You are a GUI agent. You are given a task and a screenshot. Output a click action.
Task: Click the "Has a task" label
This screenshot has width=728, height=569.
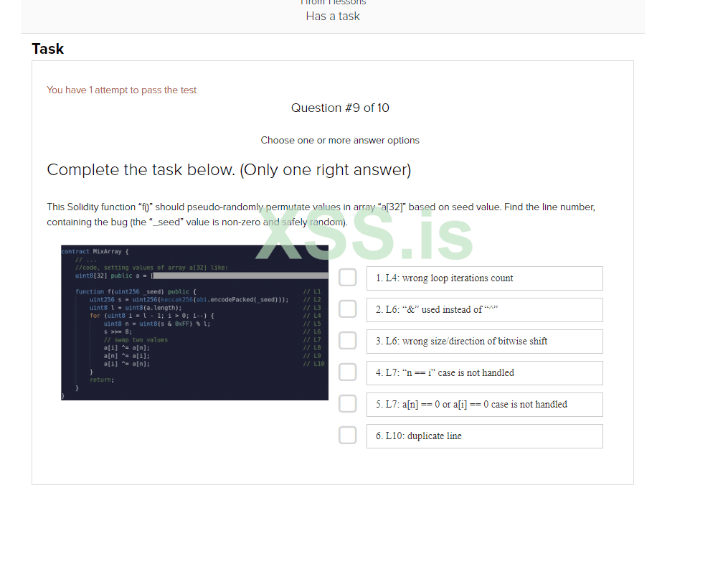(333, 17)
